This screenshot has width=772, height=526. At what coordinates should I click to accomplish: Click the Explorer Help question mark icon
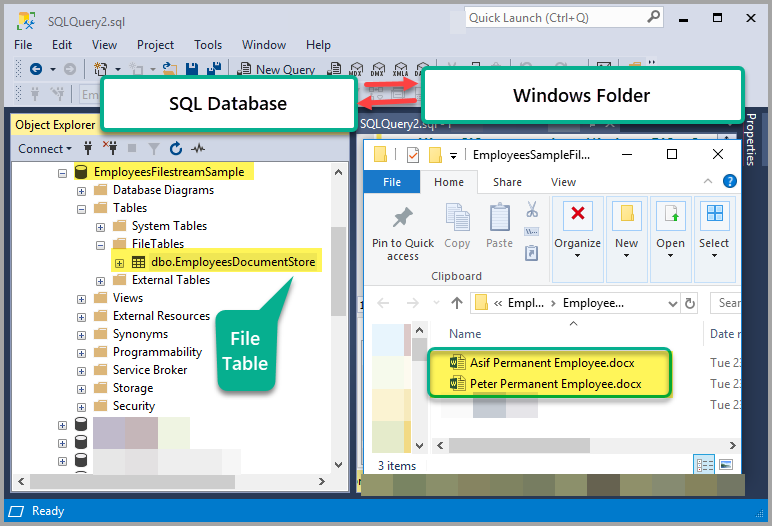(x=730, y=181)
